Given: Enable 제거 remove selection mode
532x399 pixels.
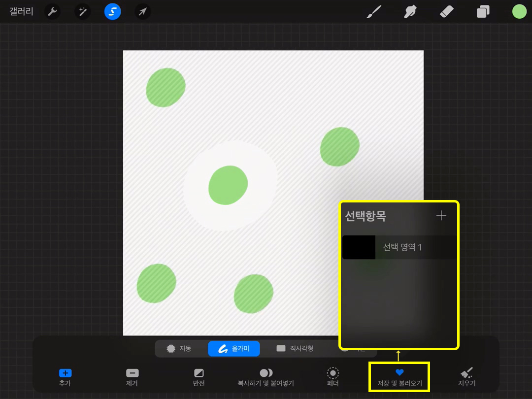Looking at the screenshot, I should (x=132, y=377).
